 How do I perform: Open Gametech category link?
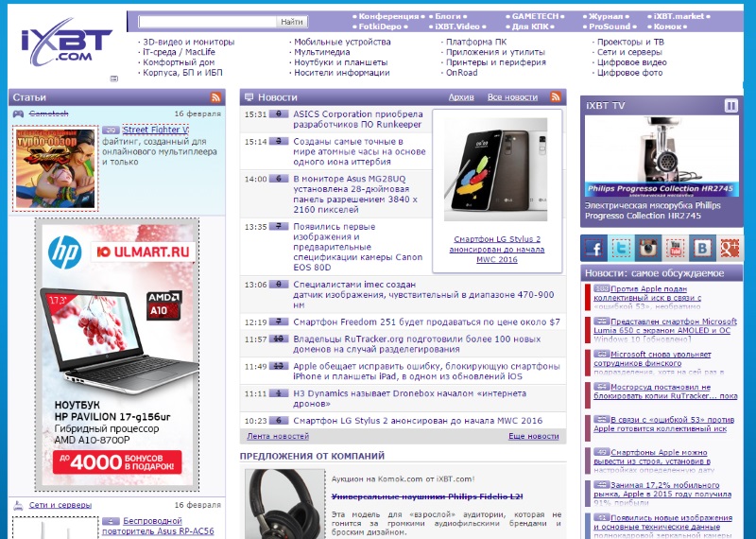49,113
